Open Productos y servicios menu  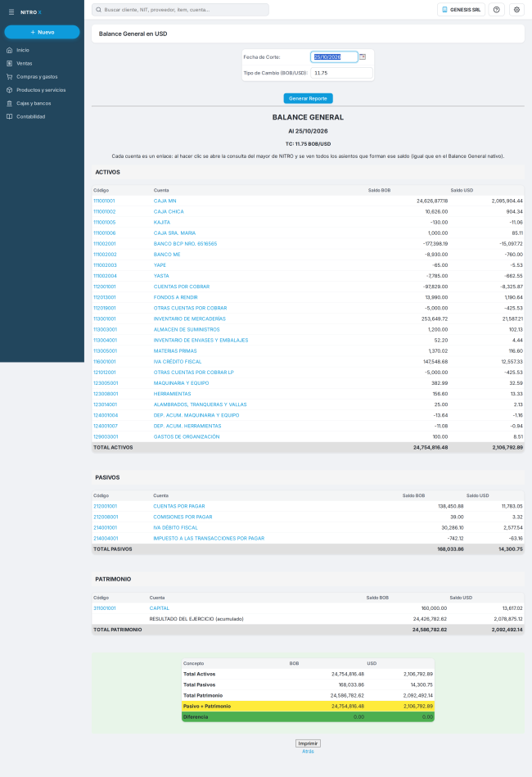pyautogui.click(x=42, y=90)
